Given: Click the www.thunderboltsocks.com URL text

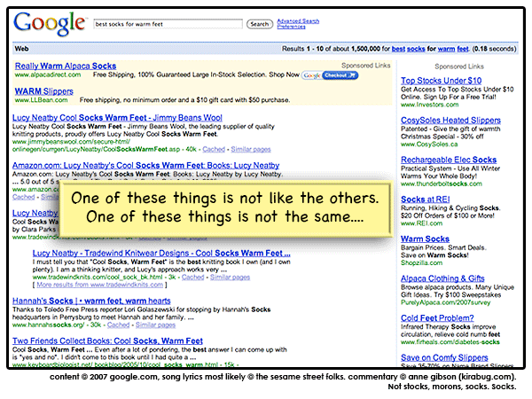Looking at the screenshot, I should coord(442,184).
